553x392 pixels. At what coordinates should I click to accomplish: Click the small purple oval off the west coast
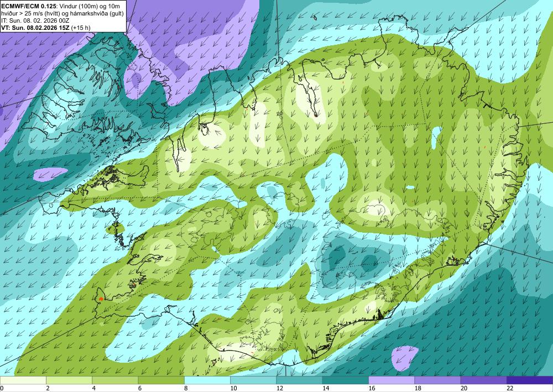51,174
